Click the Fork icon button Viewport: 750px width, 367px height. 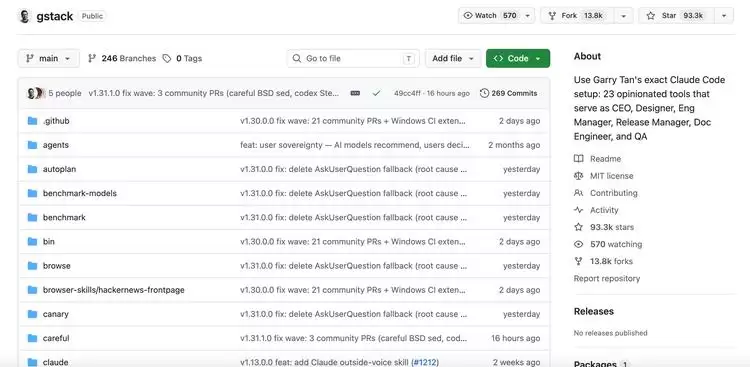[577, 16]
